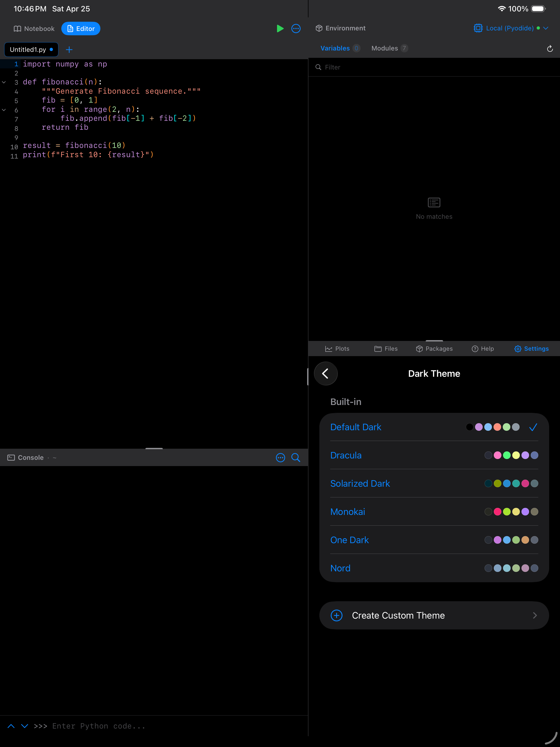This screenshot has width=560, height=747.
Task: Click the Environment cube icon
Action: (x=319, y=29)
